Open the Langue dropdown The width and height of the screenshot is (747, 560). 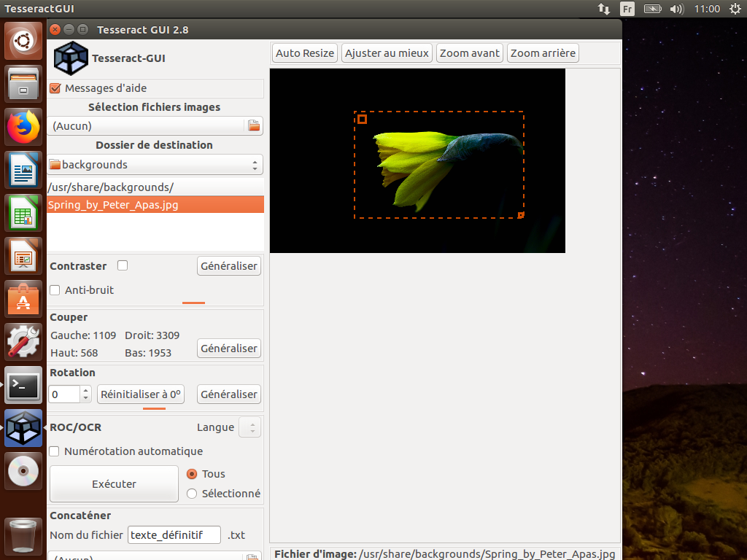(249, 427)
